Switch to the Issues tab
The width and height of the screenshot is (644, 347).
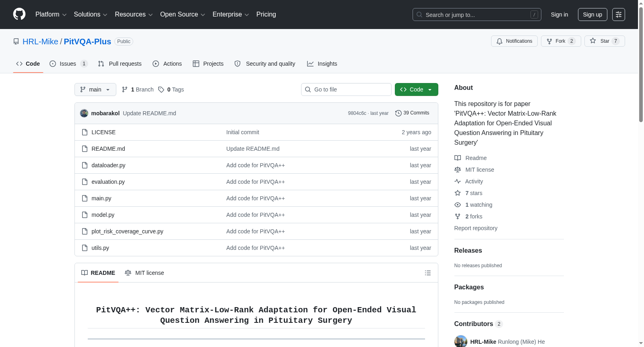click(x=68, y=64)
